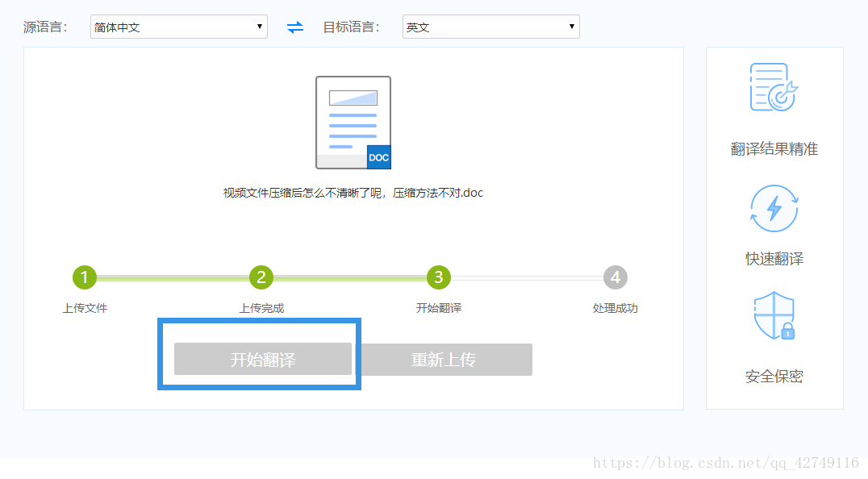
Task: Click the 源语言 label
Action: [x=45, y=27]
